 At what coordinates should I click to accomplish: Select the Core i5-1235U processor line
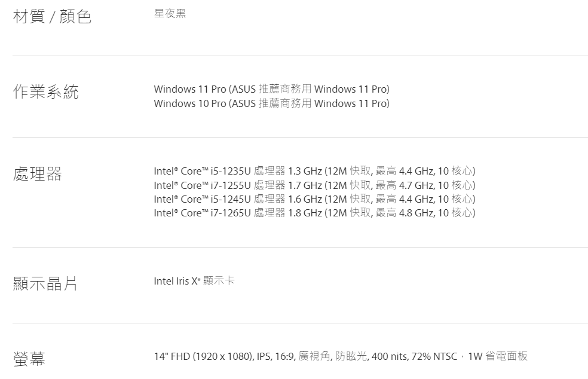(x=315, y=171)
